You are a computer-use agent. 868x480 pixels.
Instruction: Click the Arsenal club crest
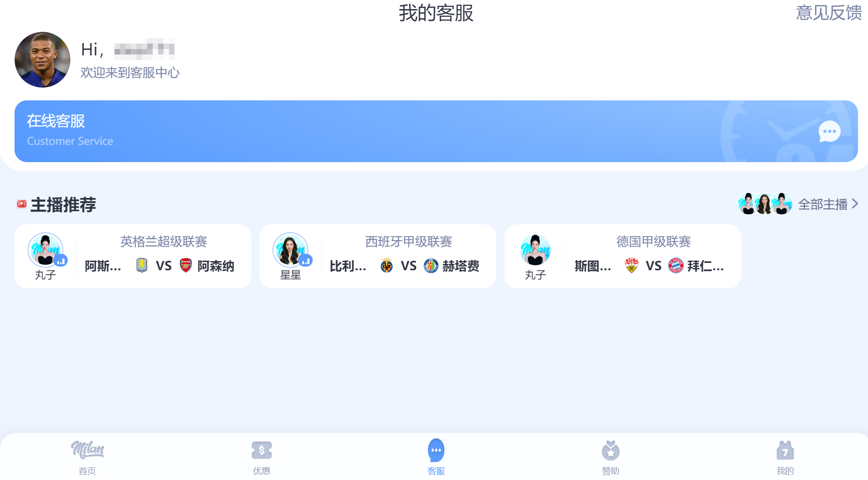pyautogui.click(x=186, y=266)
